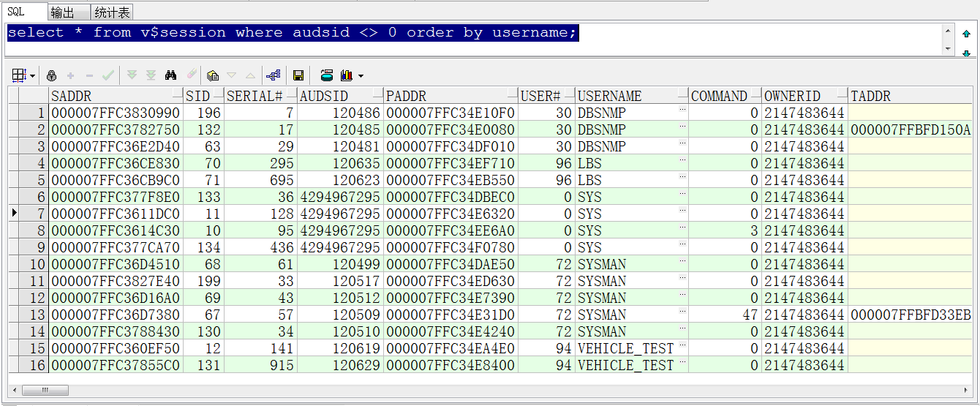Select row number 1 in the grid
980x406 pixels.
click(x=33, y=113)
